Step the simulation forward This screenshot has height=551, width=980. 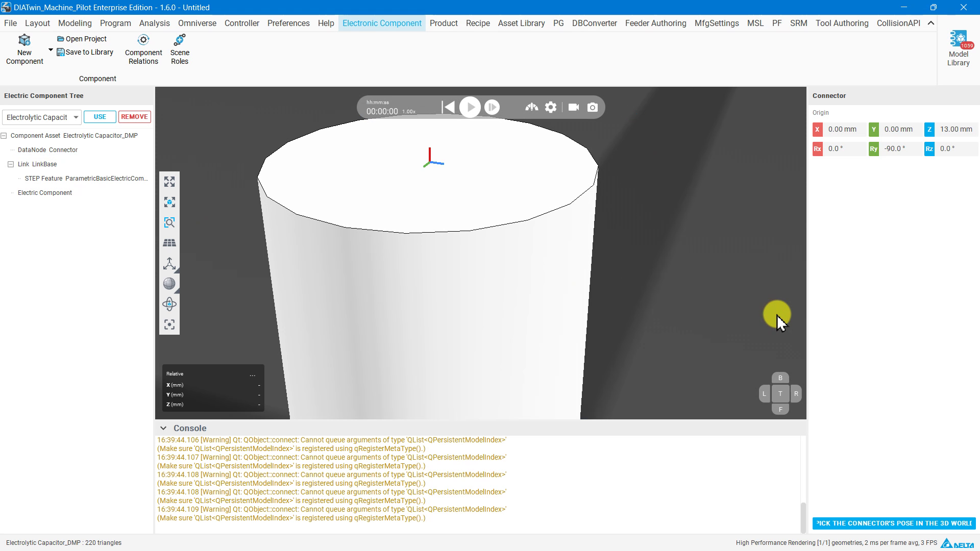(x=492, y=107)
